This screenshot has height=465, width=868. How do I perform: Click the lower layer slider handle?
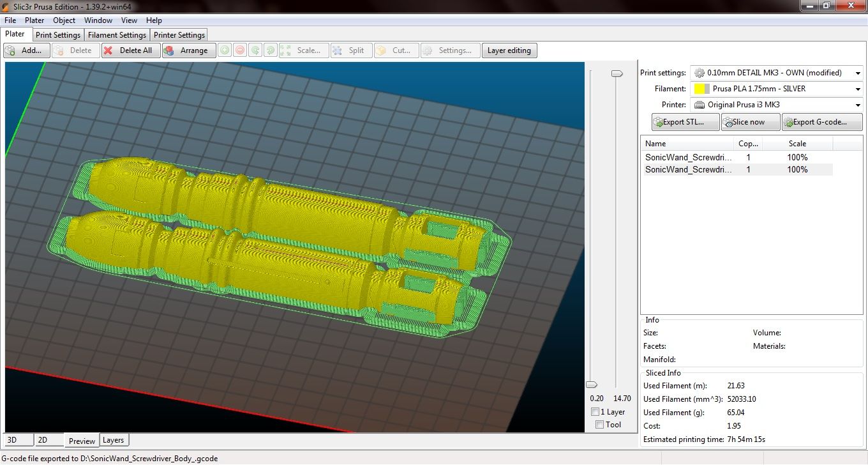click(x=592, y=385)
